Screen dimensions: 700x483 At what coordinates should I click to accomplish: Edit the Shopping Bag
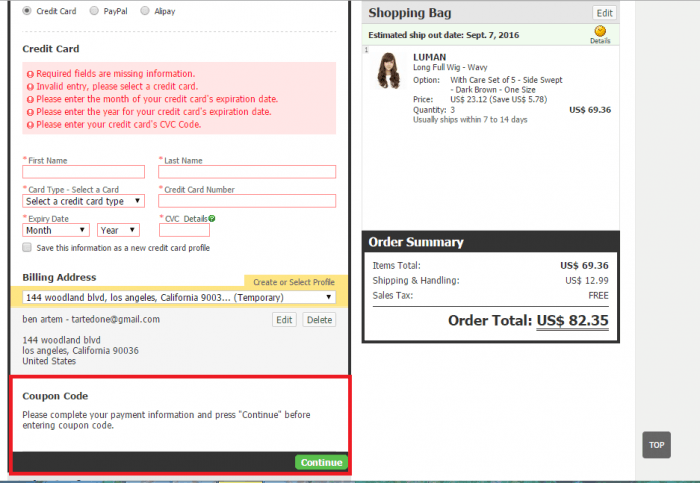pyautogui.click(x=604, y=13)
